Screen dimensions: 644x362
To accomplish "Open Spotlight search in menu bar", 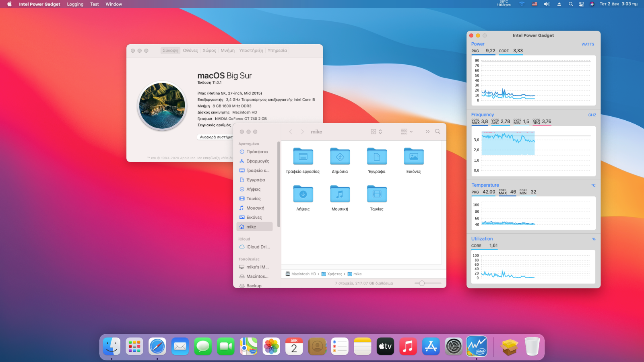I will click(571, 4).
